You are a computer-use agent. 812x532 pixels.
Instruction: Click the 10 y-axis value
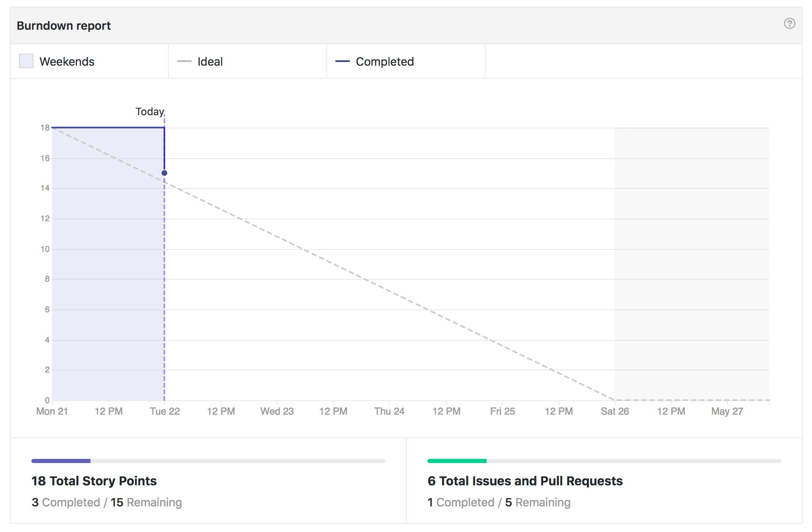[x=45, y=249]
